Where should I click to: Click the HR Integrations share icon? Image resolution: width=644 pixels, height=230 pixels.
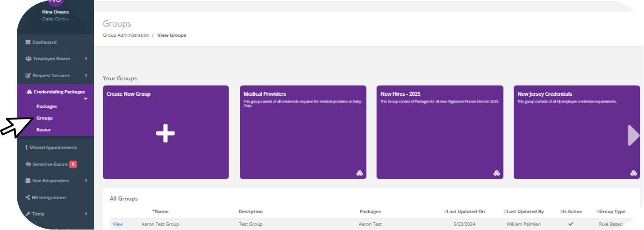28,197
